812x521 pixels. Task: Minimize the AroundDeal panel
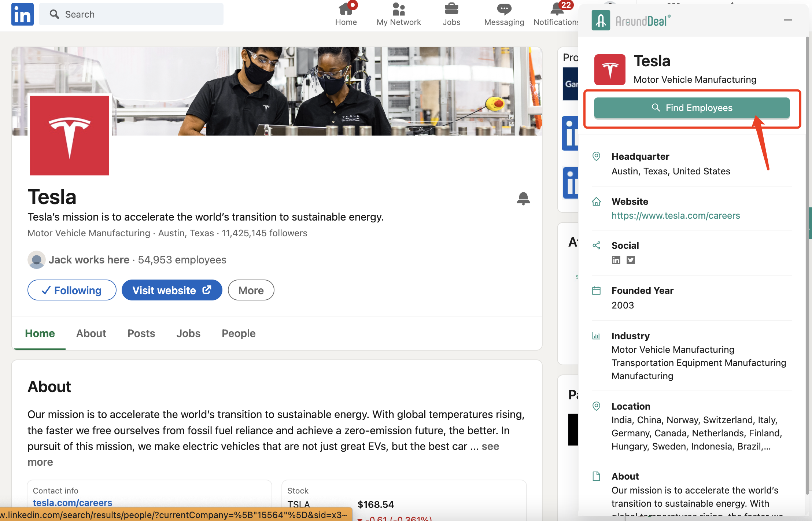coord(788,20)
